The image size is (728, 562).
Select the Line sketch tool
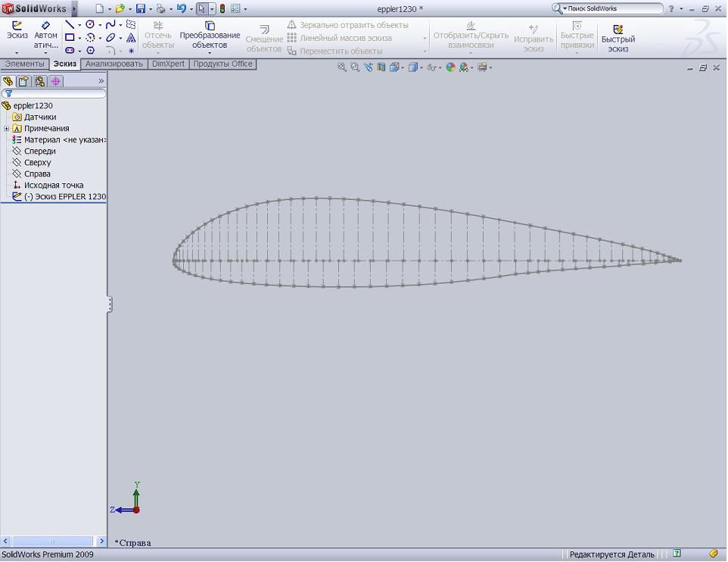(70, 25)
